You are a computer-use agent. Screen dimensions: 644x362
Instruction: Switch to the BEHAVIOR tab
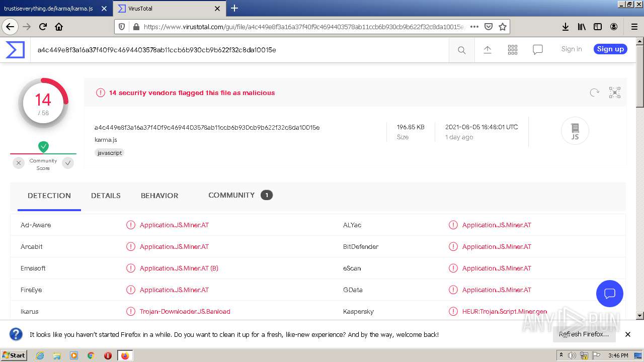pyautogui.click(x=159, y=196)
